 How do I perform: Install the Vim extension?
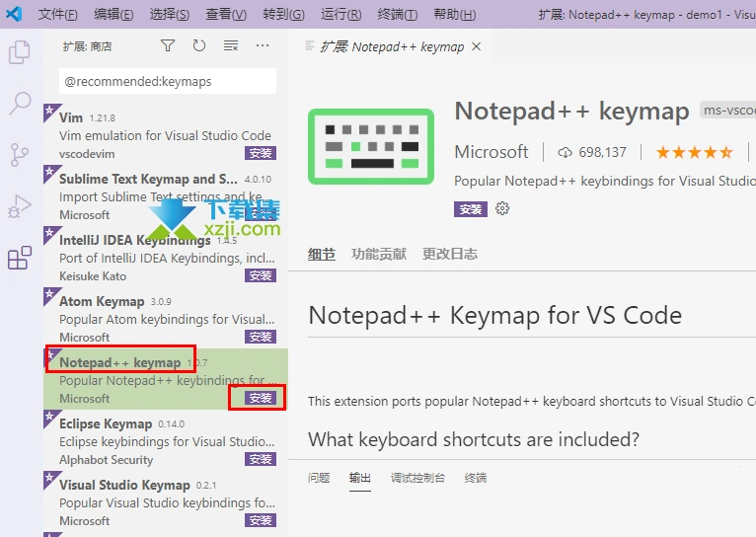point(261,153)
